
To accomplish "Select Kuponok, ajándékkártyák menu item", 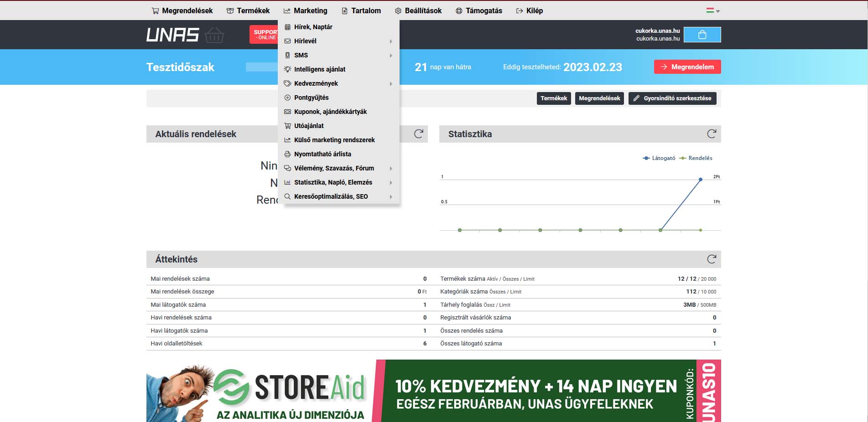I will tap(330, 112).
